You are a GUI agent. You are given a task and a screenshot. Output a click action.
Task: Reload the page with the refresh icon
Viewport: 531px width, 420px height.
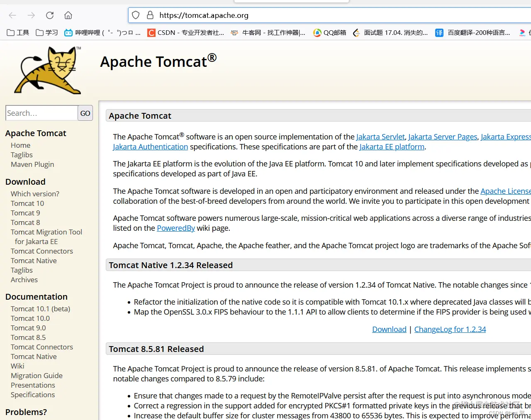coord(50,15)
